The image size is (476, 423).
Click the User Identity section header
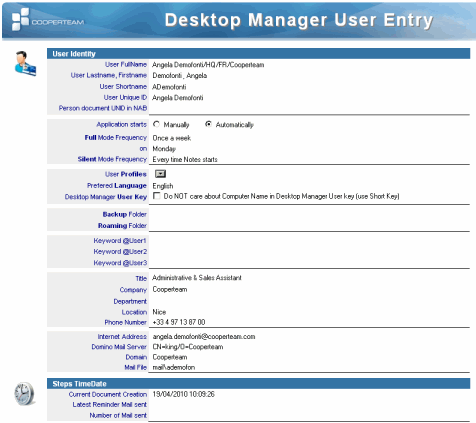[x=259, y=54]
